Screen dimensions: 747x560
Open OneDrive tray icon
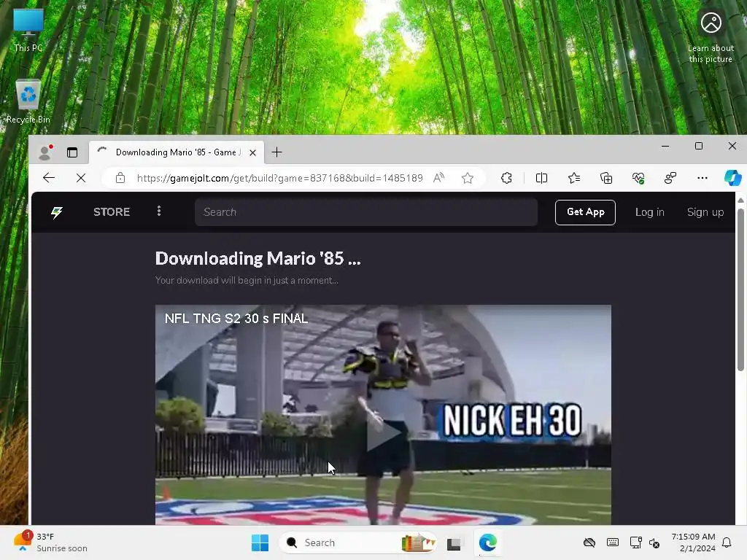[x=589, y=542]
